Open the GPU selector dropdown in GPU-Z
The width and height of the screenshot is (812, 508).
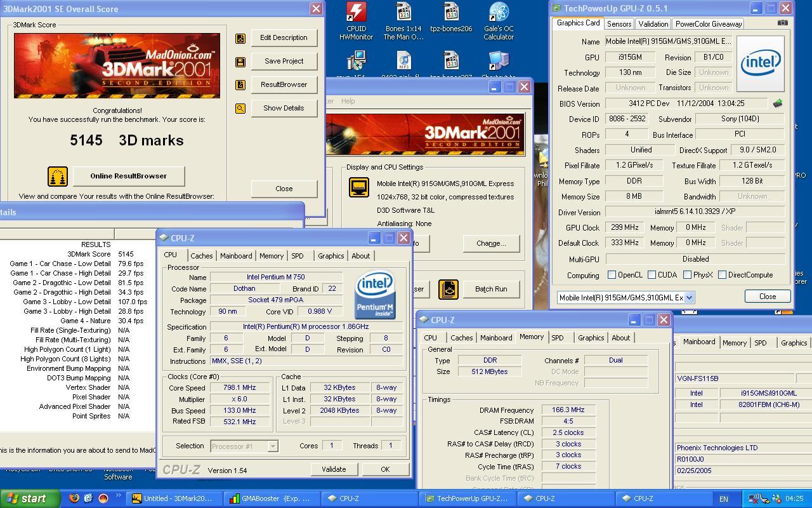[x=689, y=297]
